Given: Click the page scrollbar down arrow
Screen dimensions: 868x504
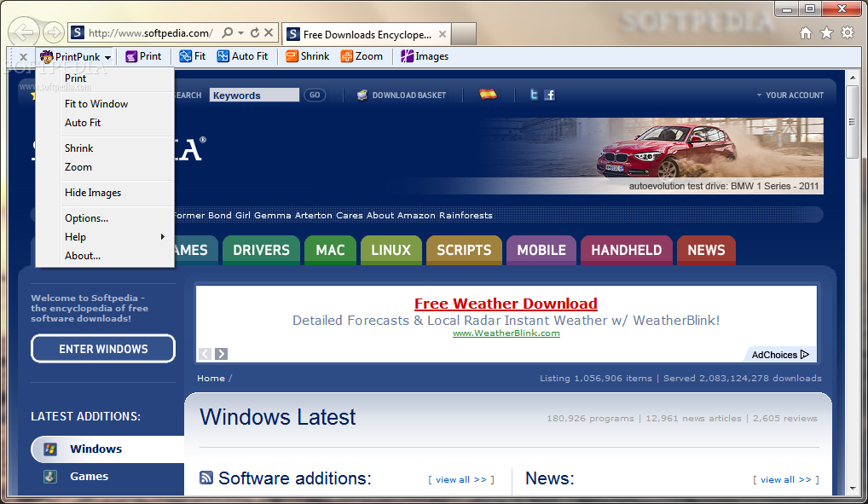Looking at the screenshot, I should (853, 489).
